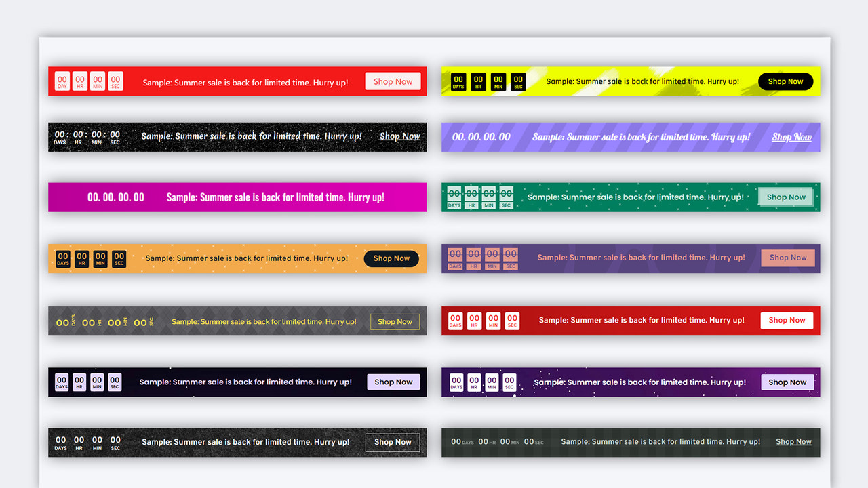The width and height of the screenshot is (868, 488).
Task: Click the HR counter box on the orange banner
Action: (81, 258)
